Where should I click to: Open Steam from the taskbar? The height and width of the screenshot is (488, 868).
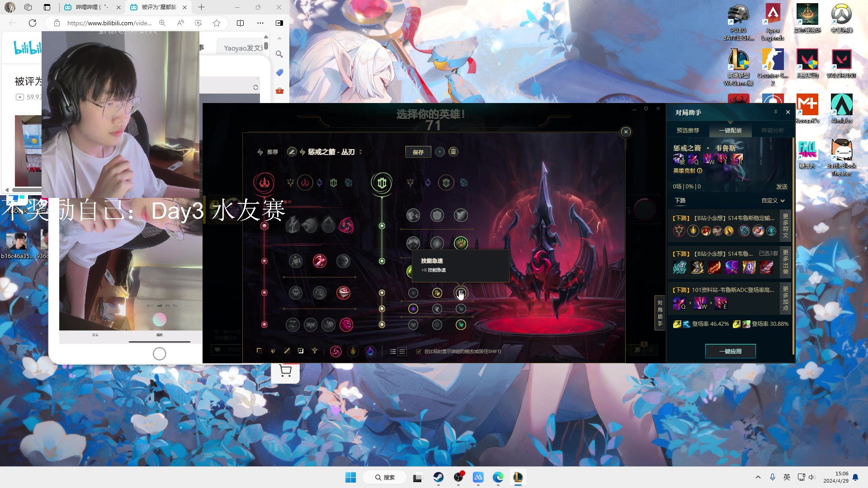(x=438, y=477)
